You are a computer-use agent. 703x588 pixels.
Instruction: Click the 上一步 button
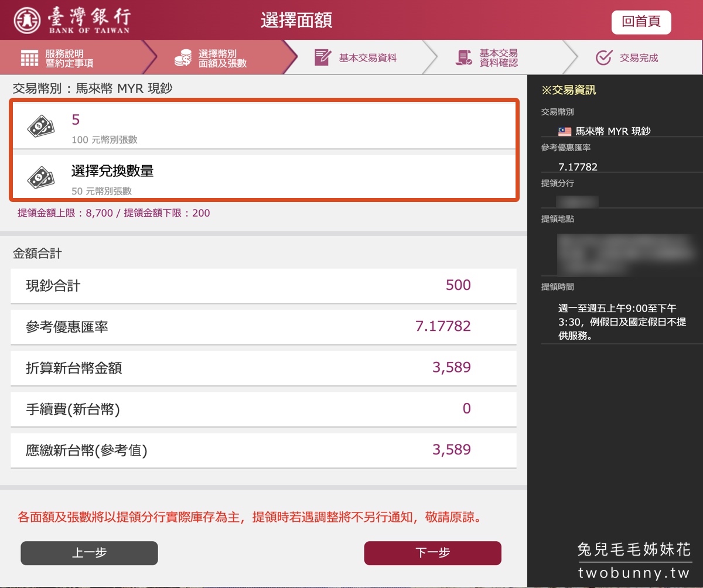click(x=89, y=553)
